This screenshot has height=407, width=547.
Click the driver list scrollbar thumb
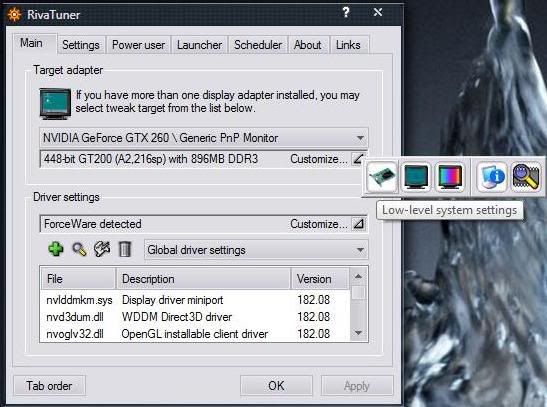point(358,292)
